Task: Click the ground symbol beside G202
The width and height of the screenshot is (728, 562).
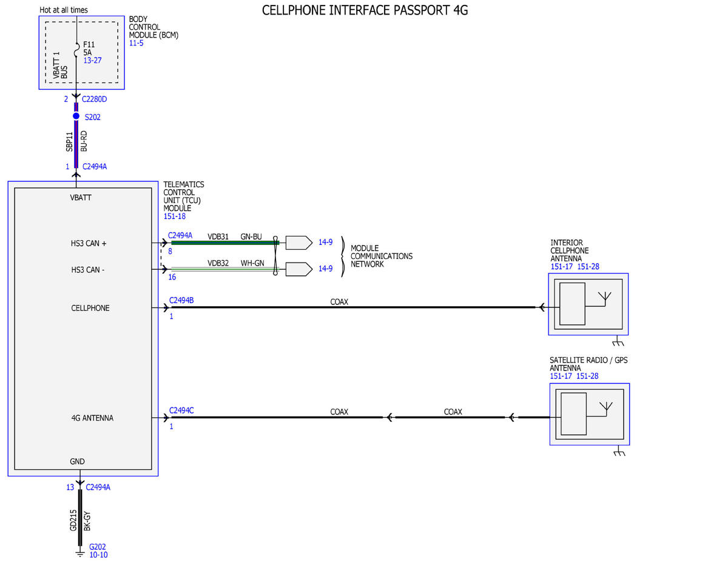Action: click(x=79, y=552)
